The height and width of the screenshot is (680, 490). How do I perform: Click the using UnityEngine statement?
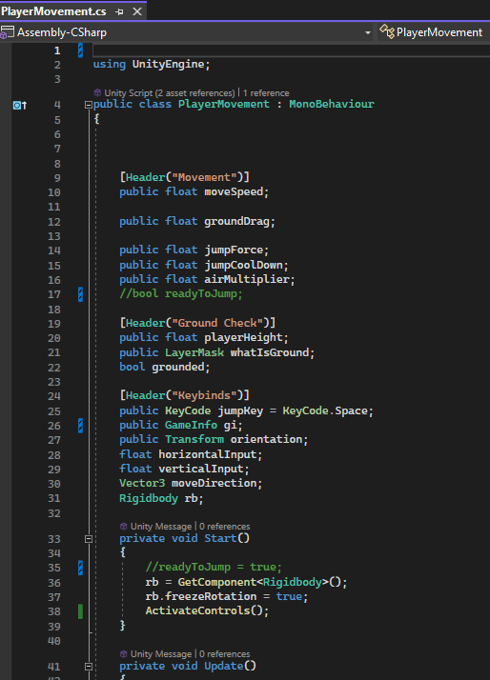[151, 64]
